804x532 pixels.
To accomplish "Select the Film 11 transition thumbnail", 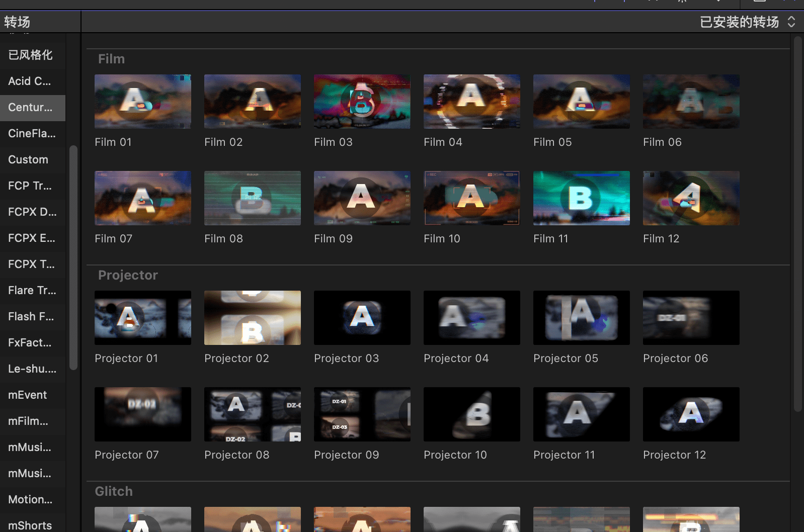I will (582, 198).
